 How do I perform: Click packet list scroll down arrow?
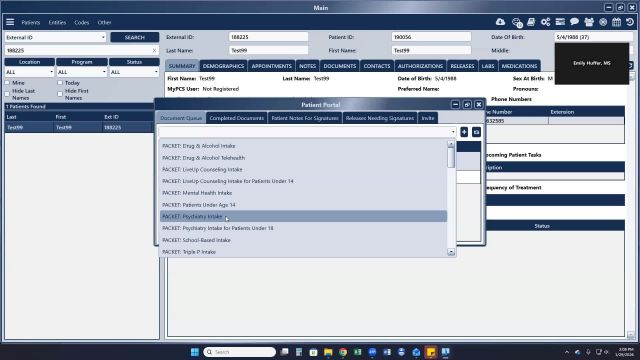coord(451,252)
